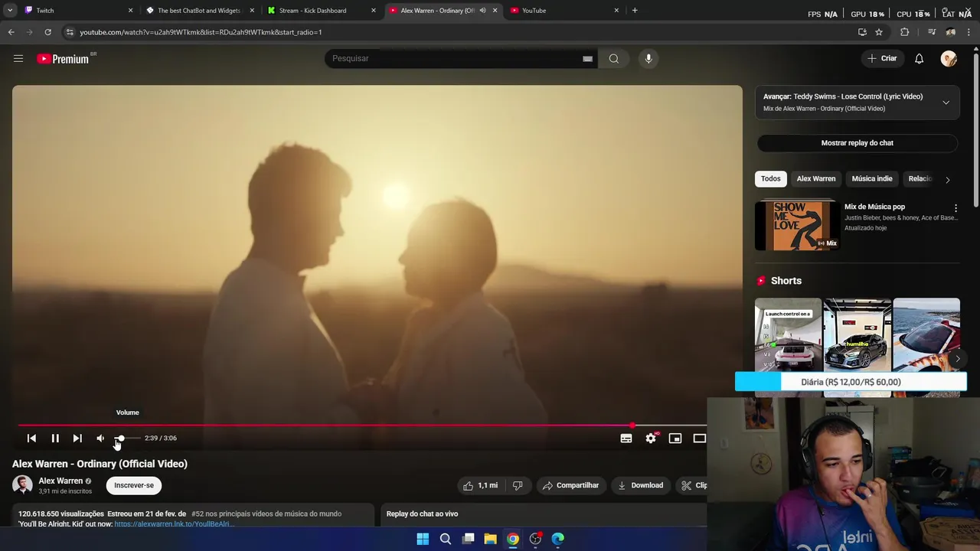
Task: Open options for Mix de Música pop
Action: click(x=955, y=208)
